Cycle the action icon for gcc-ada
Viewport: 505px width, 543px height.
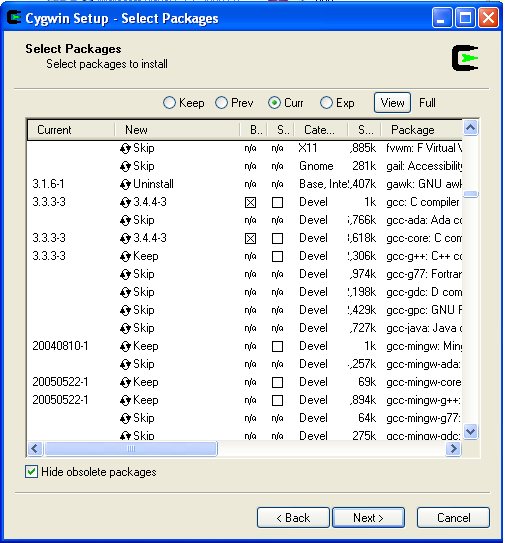125,221
